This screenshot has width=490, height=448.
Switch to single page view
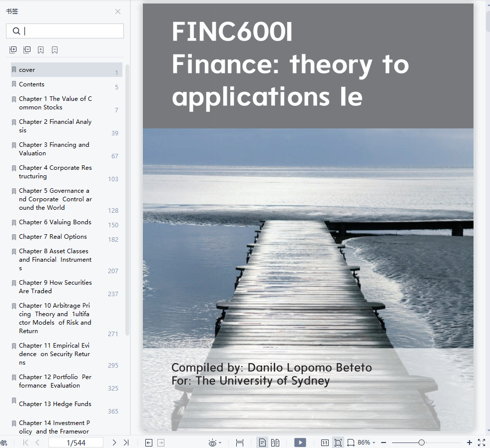tap(263, 443)
